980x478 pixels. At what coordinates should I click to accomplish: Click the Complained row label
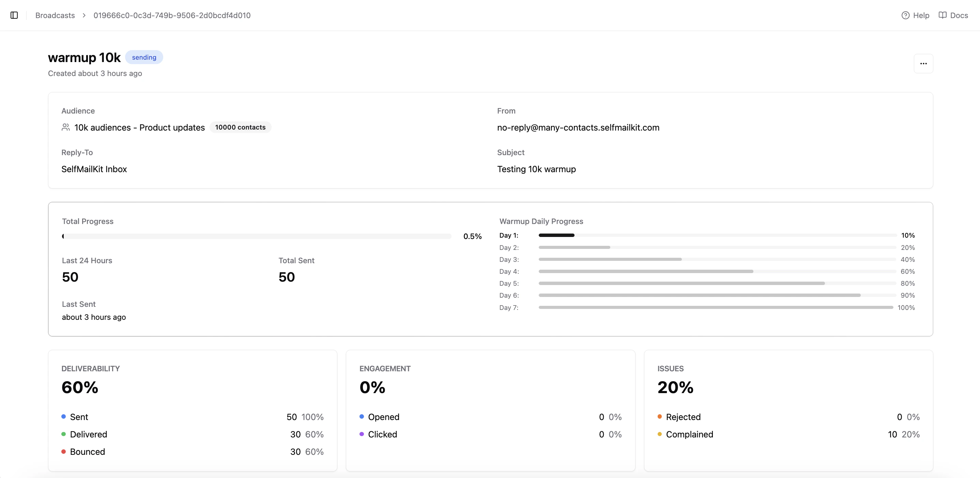click(x=689, y=434)
